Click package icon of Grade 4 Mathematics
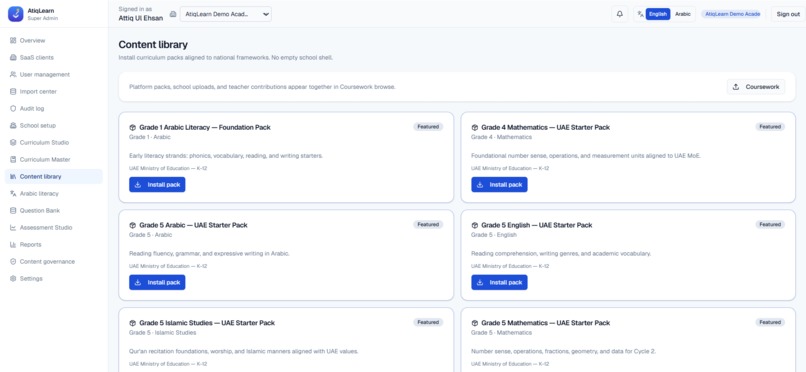Screen dimensions: 806x372 coord(474,127)
